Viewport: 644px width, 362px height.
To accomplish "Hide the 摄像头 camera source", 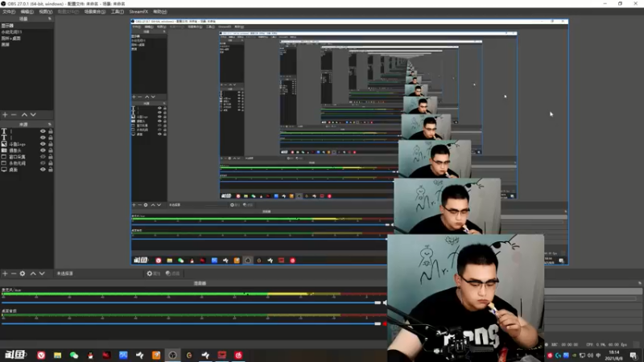I will pyautogui.click(x=43, y=150).
